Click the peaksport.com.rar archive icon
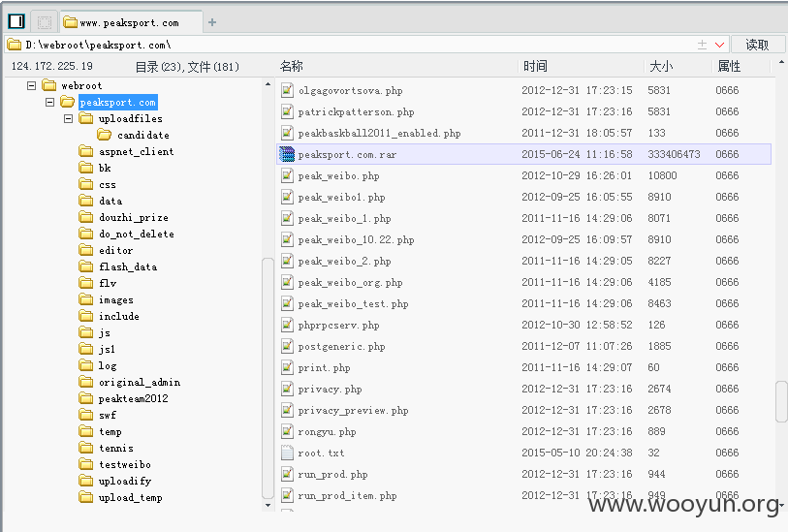Viewport: 788px width, 532px height. click(287, 154)
